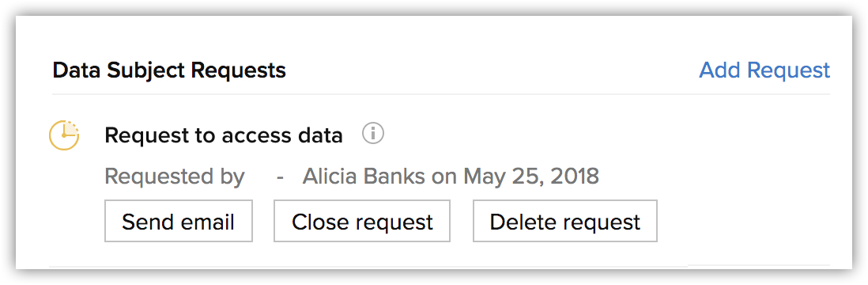Show details via the circled i icon
Image resolution: width=868 pixels, height=285 pixels.
click(x=373, y=134)
